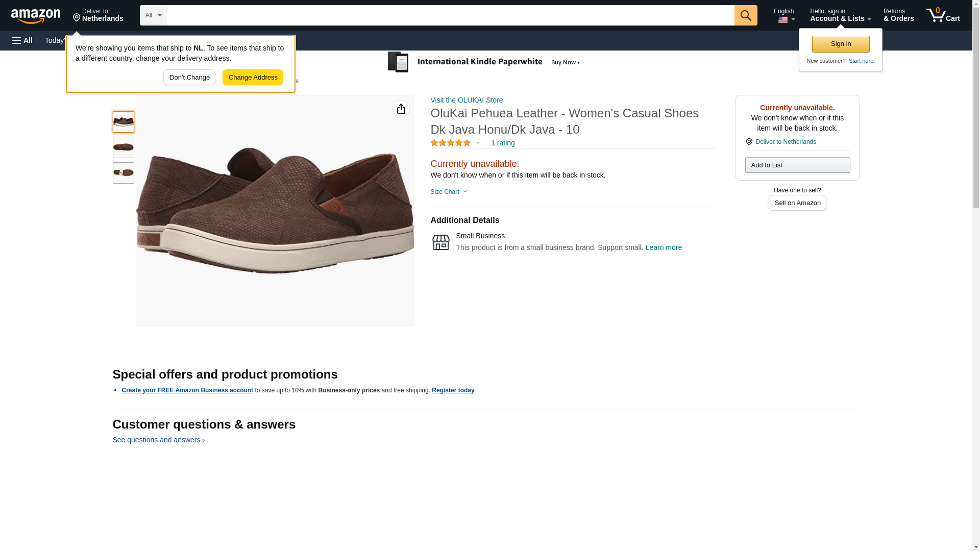Open the shopping cart
980x551 pixels.
pyautogui.click(x=943, y=15)
